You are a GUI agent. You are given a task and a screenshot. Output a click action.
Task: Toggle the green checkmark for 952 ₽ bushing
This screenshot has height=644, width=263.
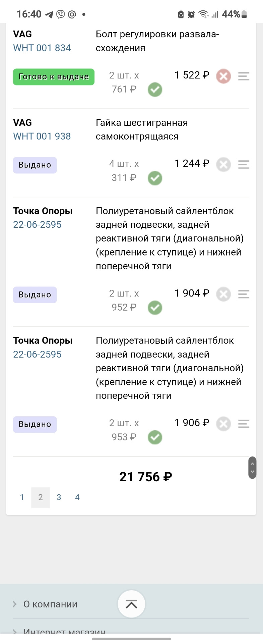155,308
